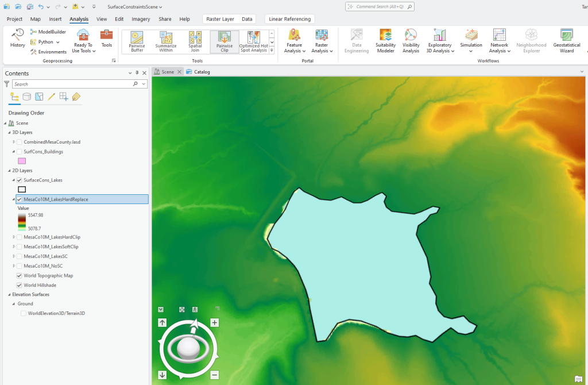This screenshot has width=588, height=385.
Task: Click the pink SurfCons_Buildings symbol swatch
Action: pyautogui.click(x=21, y=161)
